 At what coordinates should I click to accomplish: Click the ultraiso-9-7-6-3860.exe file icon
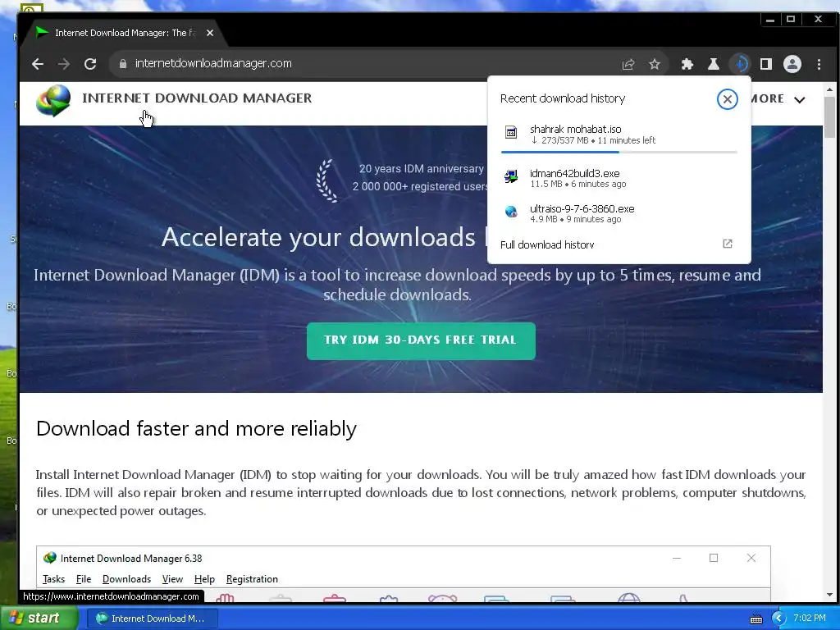(x=511, y=212)
